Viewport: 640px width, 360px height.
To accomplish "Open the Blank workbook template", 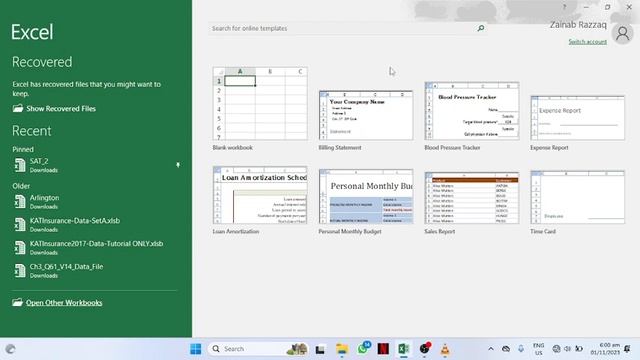I will click(x=260, y=104).
